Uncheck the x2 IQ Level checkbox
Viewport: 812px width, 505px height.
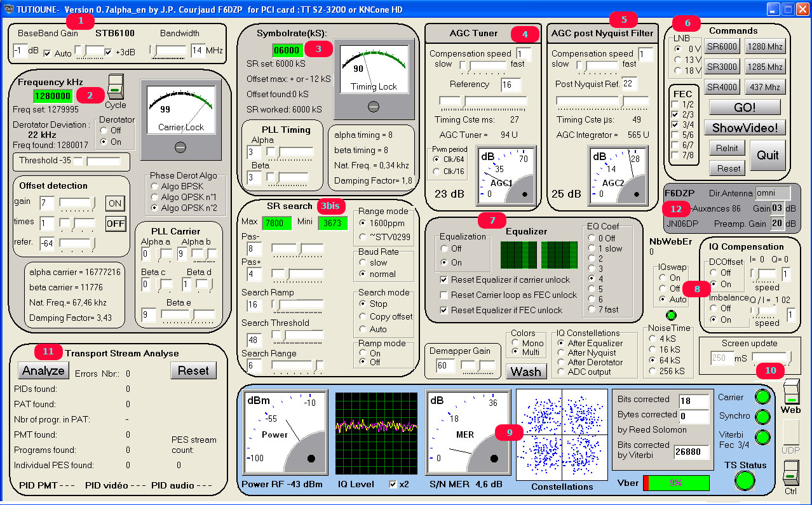393,485
